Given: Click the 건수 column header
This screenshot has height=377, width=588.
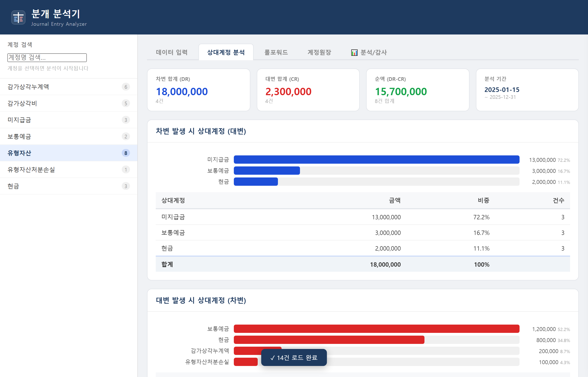Looking at the screenshot, I should 558,200.
